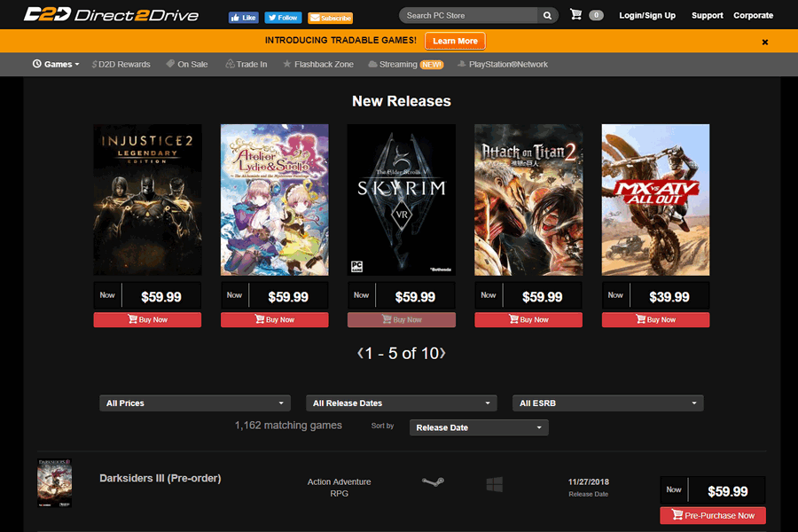Click in the Search PC Store field
This screenshot has height=532, width=798.
point(468,15)
